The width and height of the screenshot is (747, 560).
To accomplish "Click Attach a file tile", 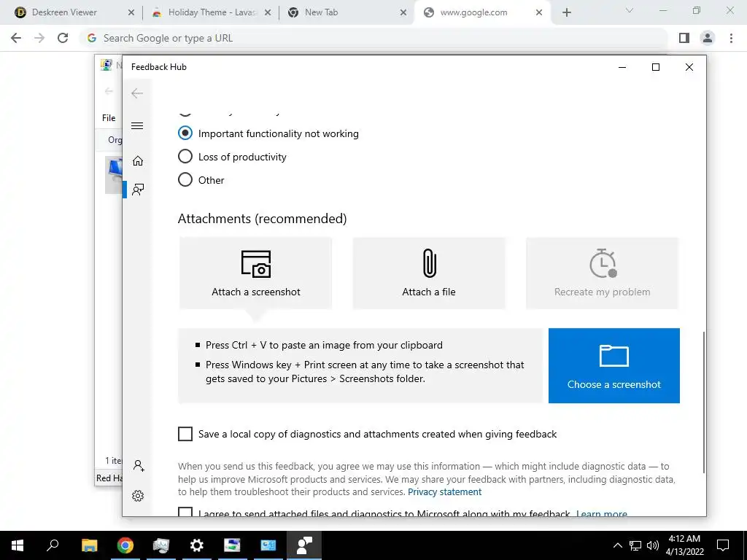I will 429,273.
